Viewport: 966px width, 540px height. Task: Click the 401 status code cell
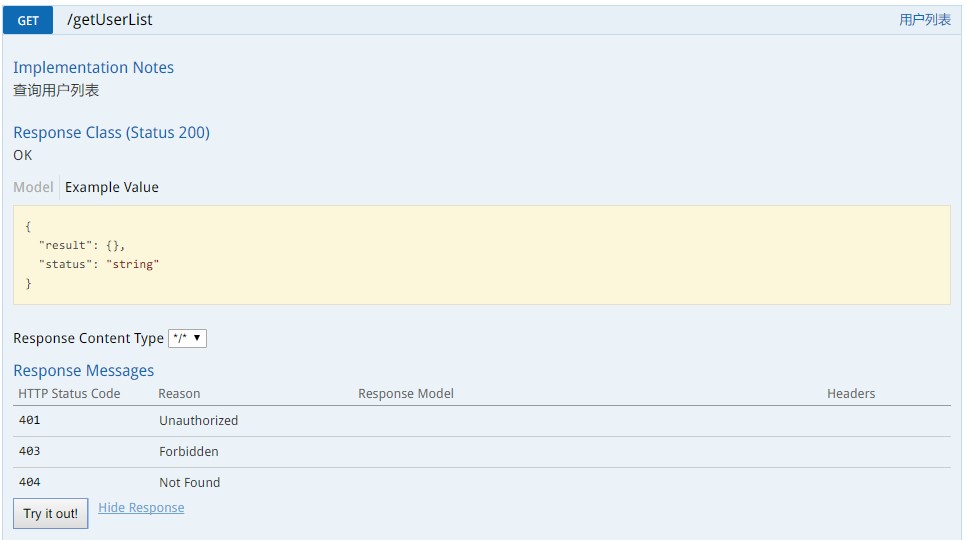pyautogui.click(x=30, y=421)
